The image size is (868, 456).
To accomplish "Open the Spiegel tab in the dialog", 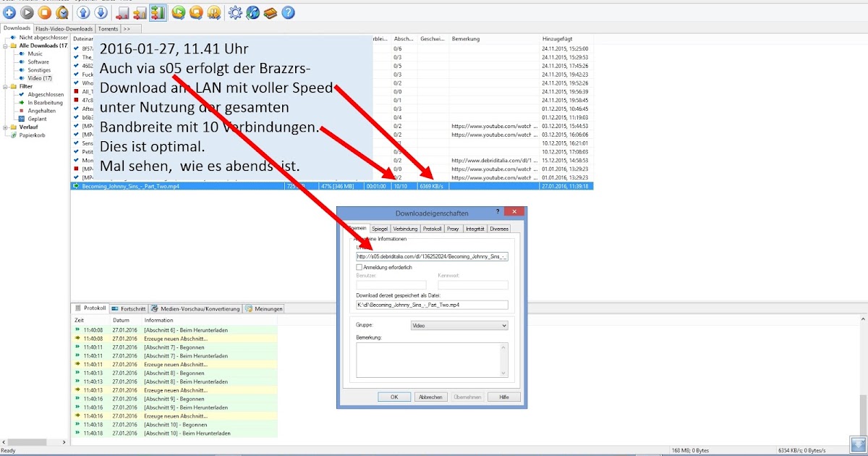I will click(x=380, y=229).
